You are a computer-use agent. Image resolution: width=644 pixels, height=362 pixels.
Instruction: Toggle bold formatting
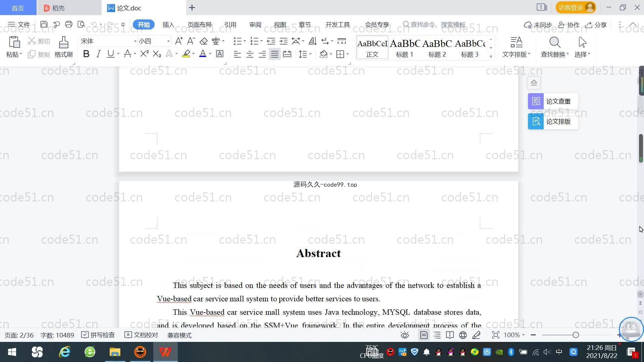point(86,54)
